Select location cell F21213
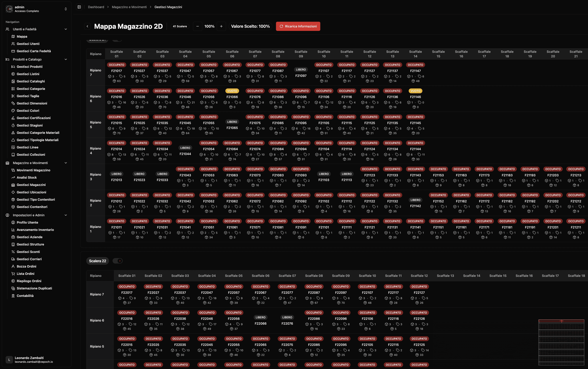588x369 pixels. [x=576, y=177]
